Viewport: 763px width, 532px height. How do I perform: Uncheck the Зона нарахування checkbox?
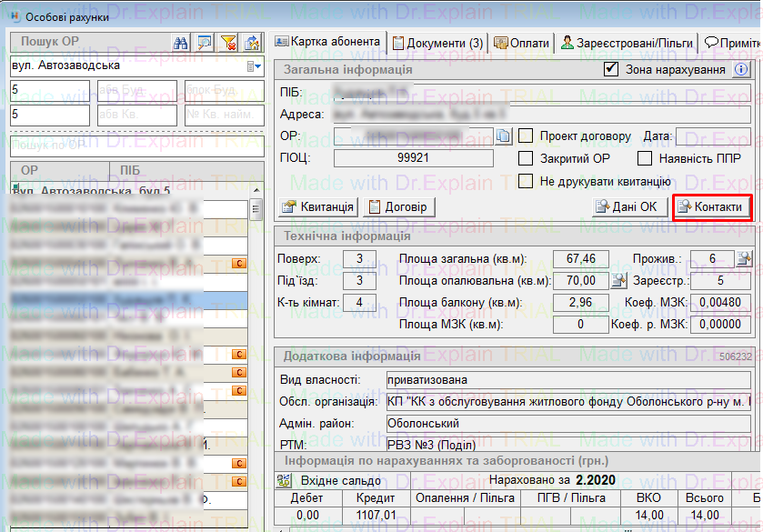(611, 70)
